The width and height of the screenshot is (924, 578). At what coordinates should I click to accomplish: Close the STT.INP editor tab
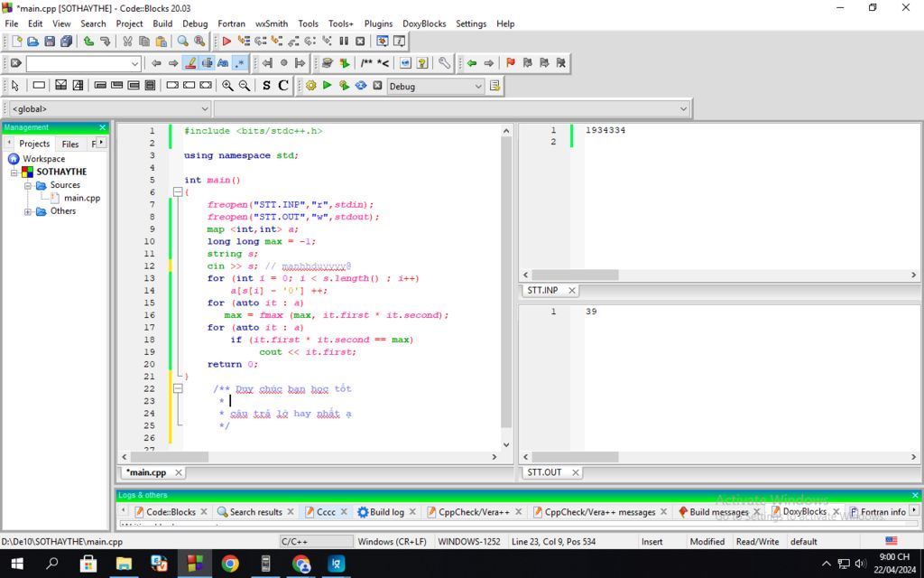tap(571, 290)
